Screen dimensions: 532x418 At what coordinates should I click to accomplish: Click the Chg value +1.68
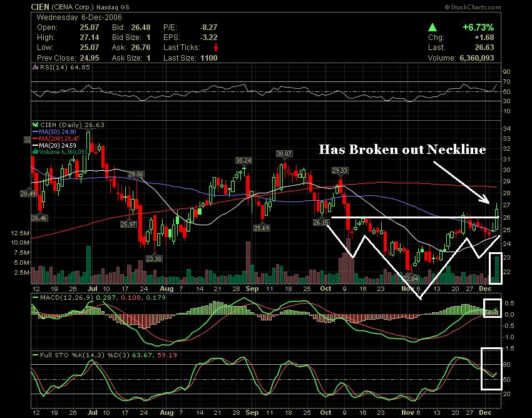[484, 38]
